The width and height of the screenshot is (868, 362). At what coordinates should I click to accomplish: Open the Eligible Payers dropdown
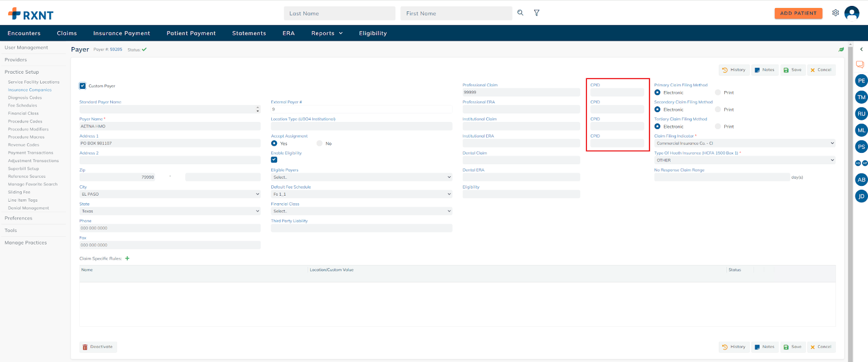coord(361,177)
